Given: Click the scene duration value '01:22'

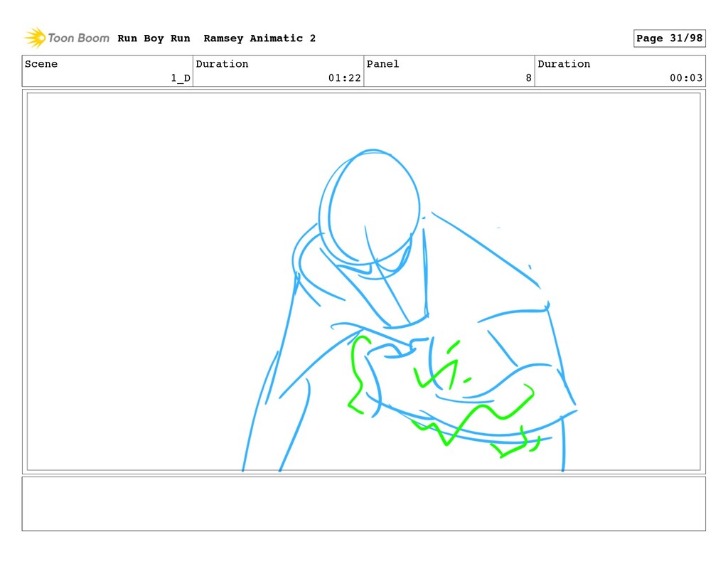Looking at the screenshot, I should [345, 78].
